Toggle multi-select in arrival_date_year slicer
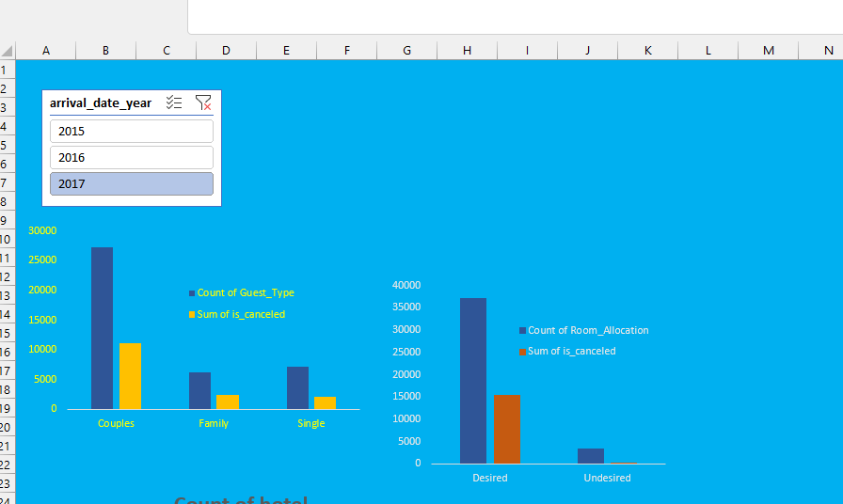The width and height of the screenshot is (843, 504). tap(174, 102)
